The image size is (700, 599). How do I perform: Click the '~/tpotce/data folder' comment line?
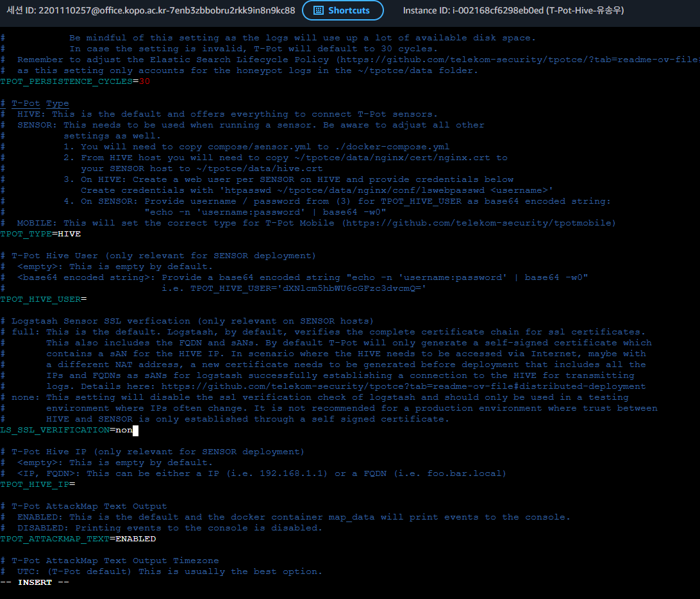tap(239, 70)
